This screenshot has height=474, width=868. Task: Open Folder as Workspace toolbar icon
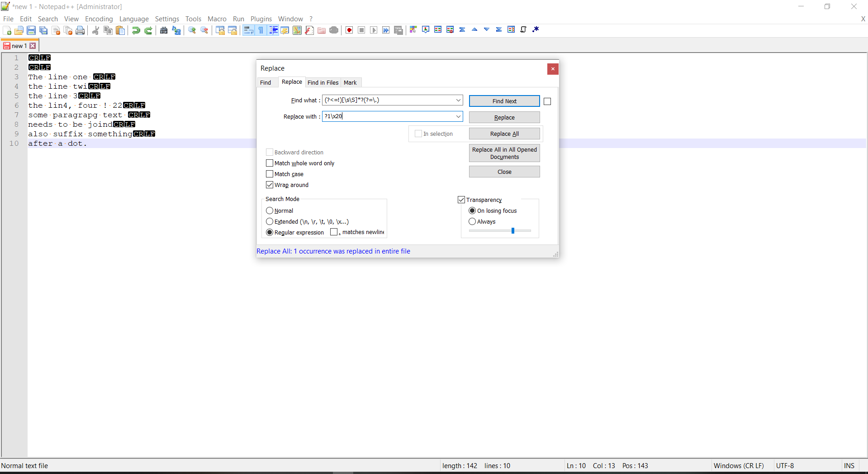tap(321, 30)
